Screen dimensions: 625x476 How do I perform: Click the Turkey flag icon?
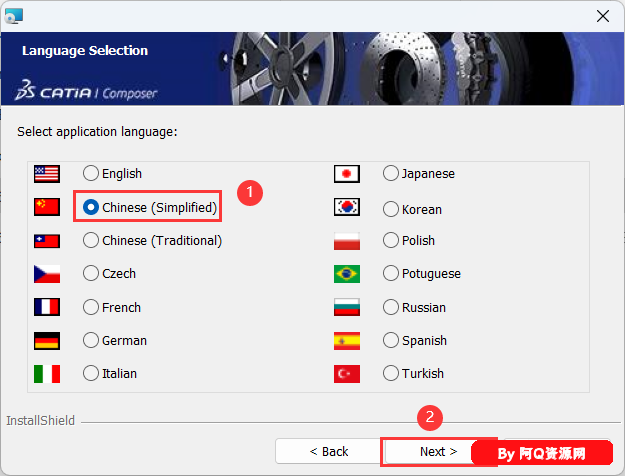coord(347,374)
